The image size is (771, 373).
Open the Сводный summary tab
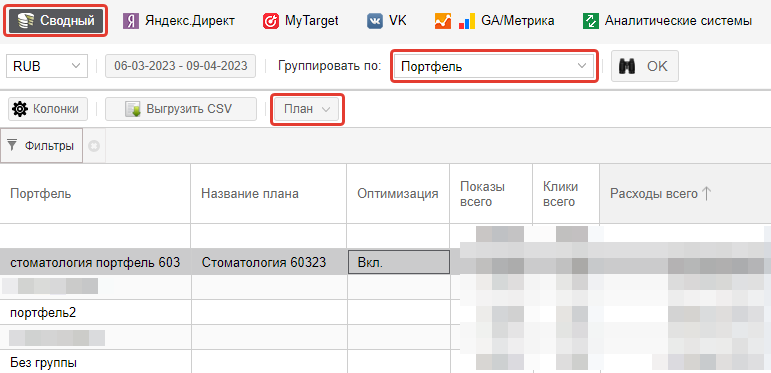pos(56,21)
